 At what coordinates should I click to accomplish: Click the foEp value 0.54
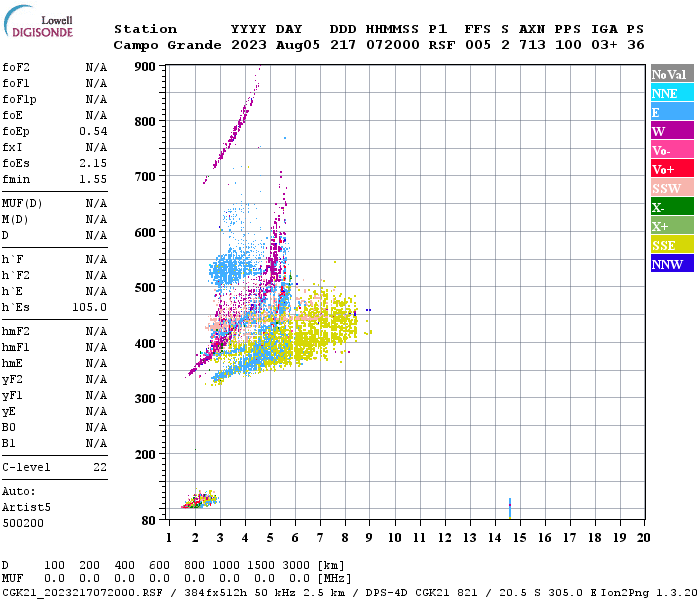[93, 131]
